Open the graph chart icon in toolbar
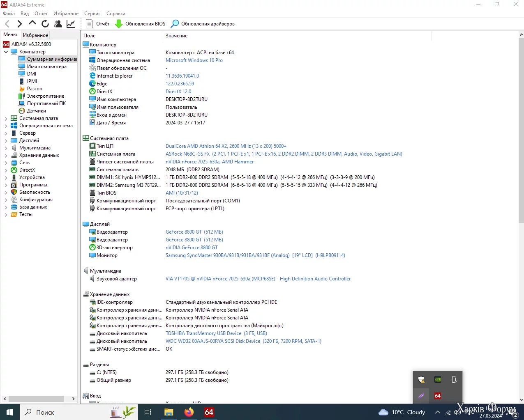Viewport: 524px width, 420px height. pyautogui.click(x=71, y=24)
